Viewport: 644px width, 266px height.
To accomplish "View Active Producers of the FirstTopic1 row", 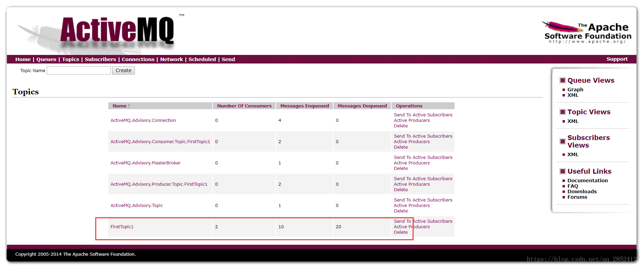I will point(412,227).
